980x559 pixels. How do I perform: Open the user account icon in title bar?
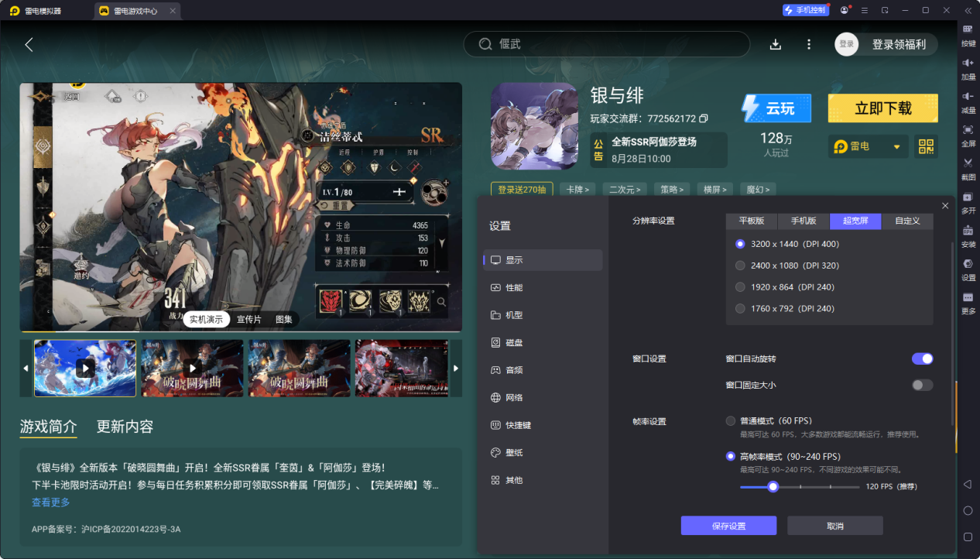coord(845,10)
